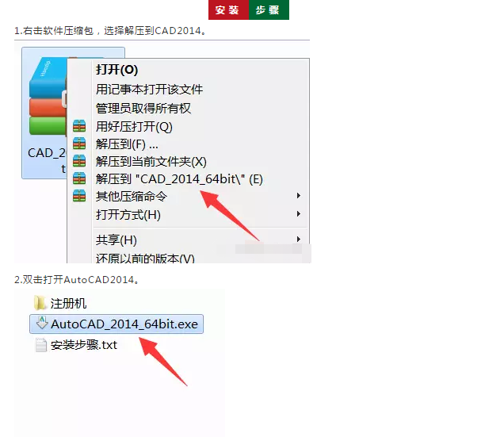The width and height of the screenshot is (504, 437).
Task: Click the green 步骤 header label
Action: point(269,10)
